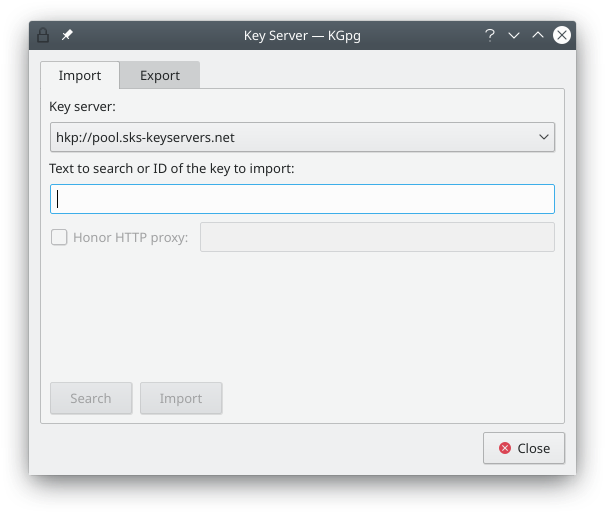Viewport: 605px width, 512px height.
Task: Focus the key search text field
Action: pos(302,199)
